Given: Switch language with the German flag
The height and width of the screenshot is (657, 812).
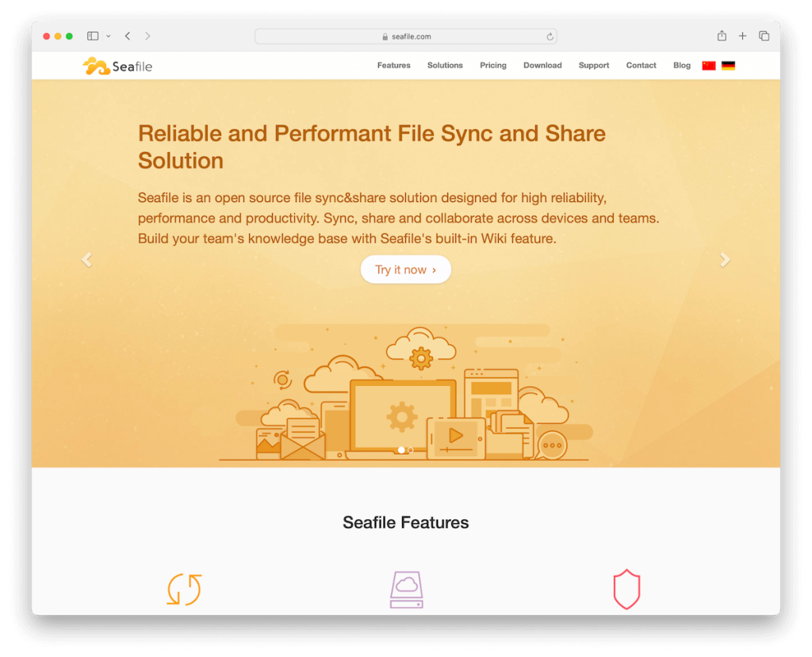Looking at the screenshot, I should [x=728, y=65].
